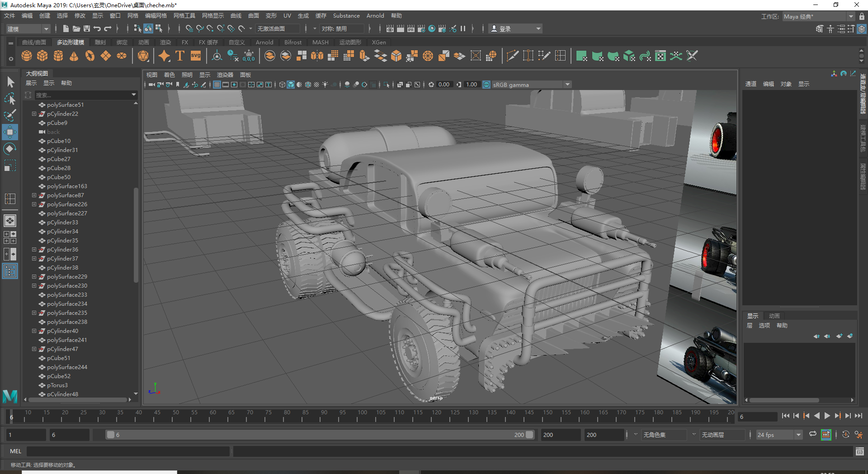868x474 pixels.
Task: Open the UV Editor checkerboard shelf icon
Action: pos(660,56)
